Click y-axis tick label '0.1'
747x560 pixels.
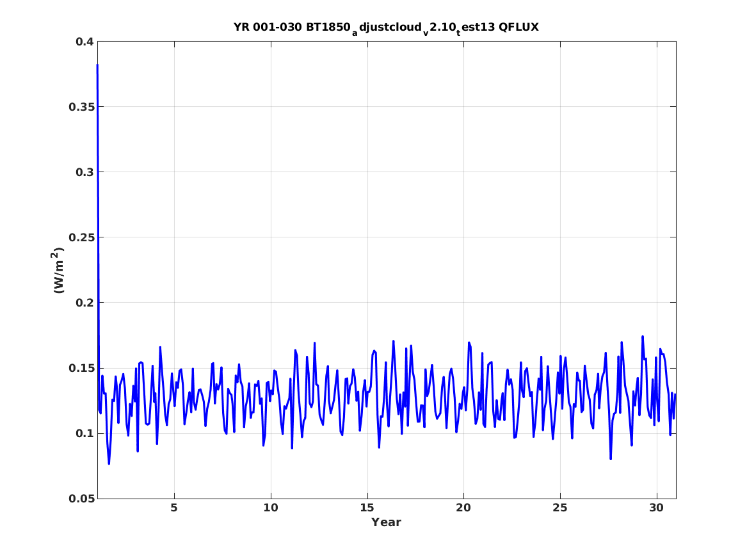[x=84, y=433]
